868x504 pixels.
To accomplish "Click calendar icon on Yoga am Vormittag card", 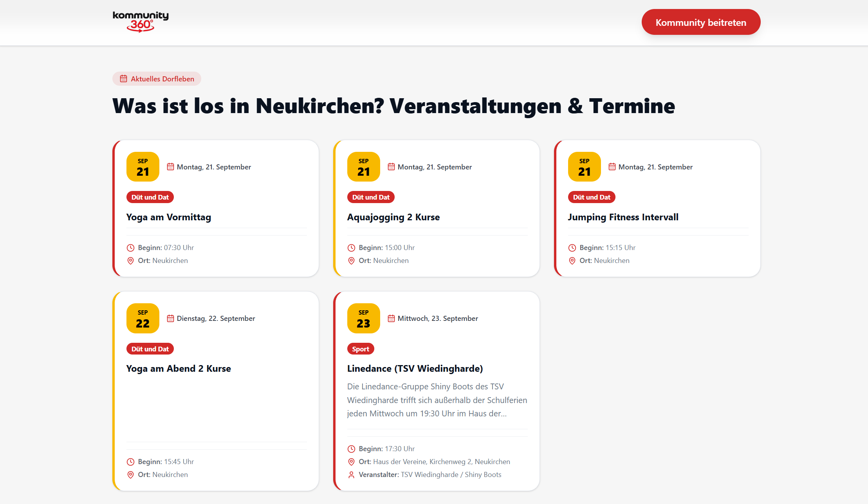I will tap(170, 167).
